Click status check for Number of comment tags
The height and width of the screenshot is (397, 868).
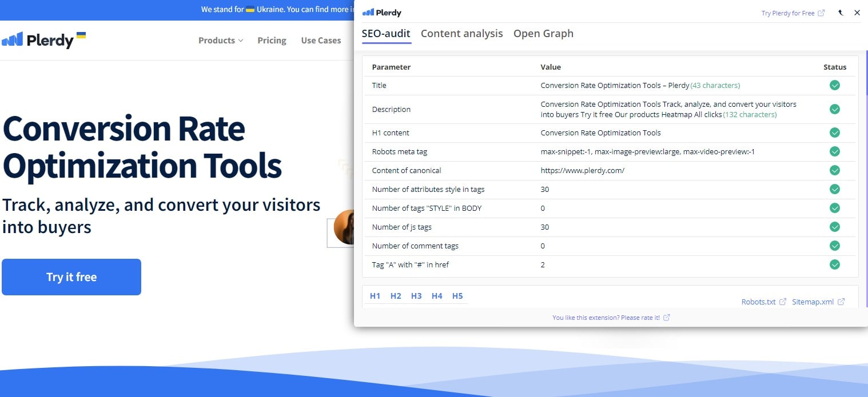coord(835,246)
